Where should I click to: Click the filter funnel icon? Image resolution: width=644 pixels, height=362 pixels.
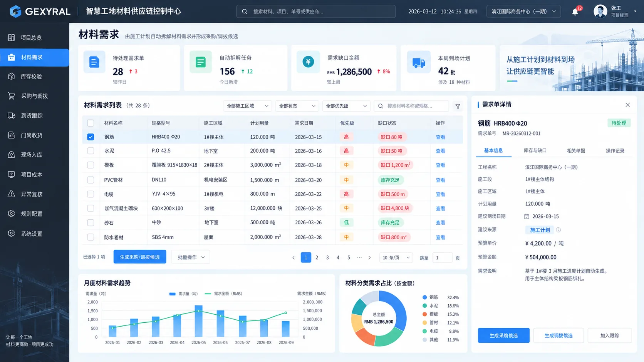(458, 106)
